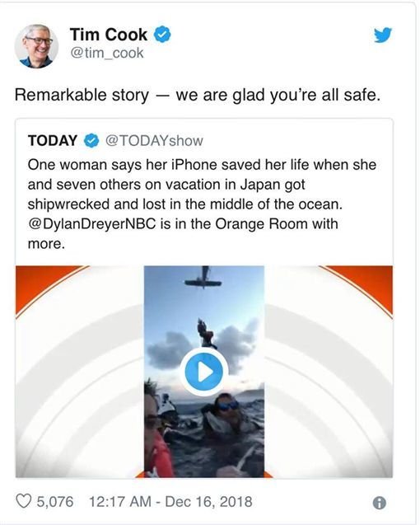This screenshot has width=420, height=525.
Task: Play the embedded rescue video
Action: coord(204,372)
